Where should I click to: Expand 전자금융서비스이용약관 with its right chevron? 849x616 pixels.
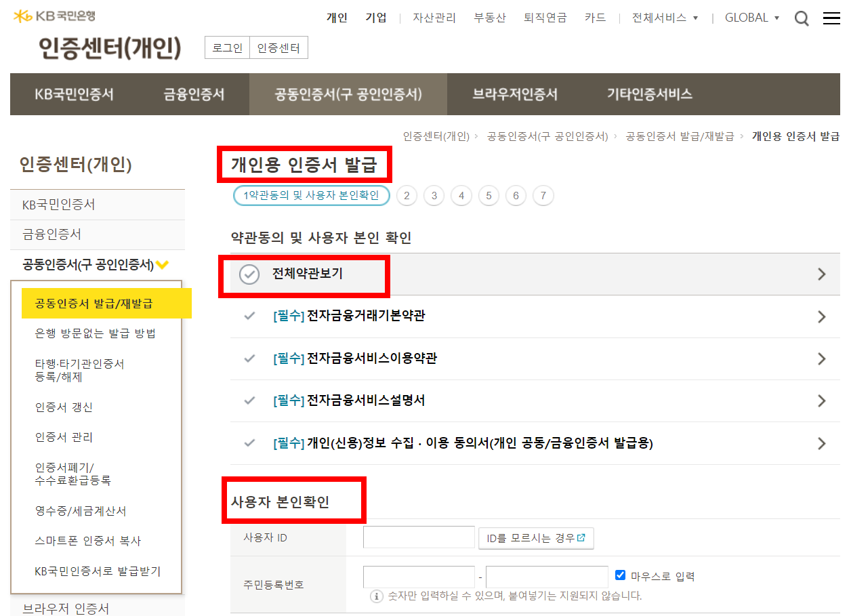point(822,358)
